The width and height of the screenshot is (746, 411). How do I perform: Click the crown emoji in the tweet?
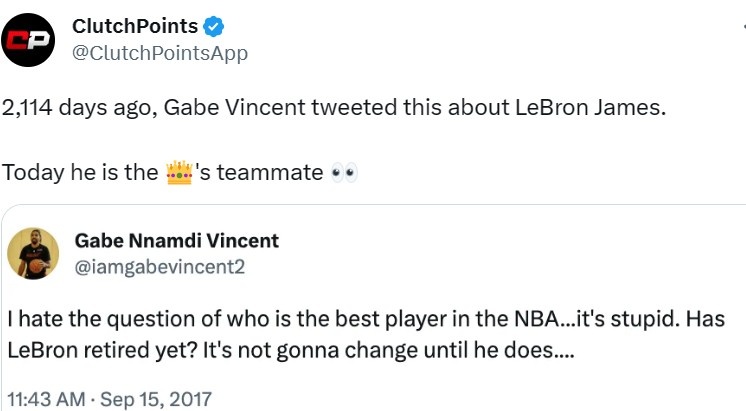coord(179,173)
